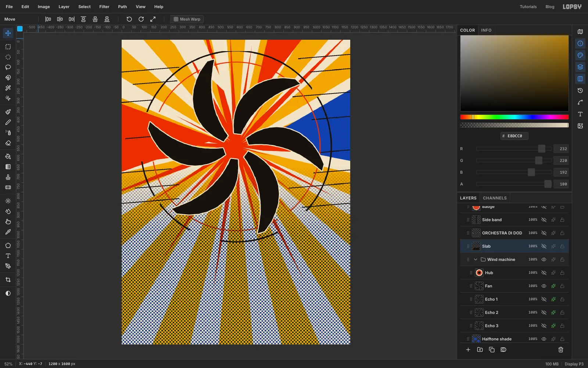Open the History panel icon in right sidebar
588x368 pixels.
580,91
